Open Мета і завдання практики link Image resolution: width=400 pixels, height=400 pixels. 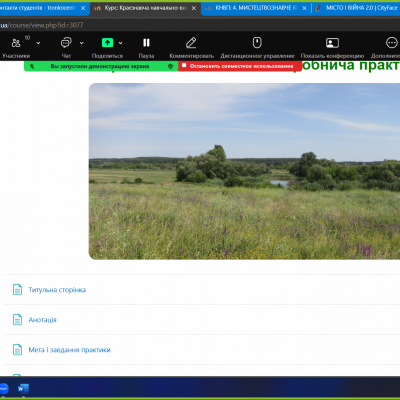point(69,350)
